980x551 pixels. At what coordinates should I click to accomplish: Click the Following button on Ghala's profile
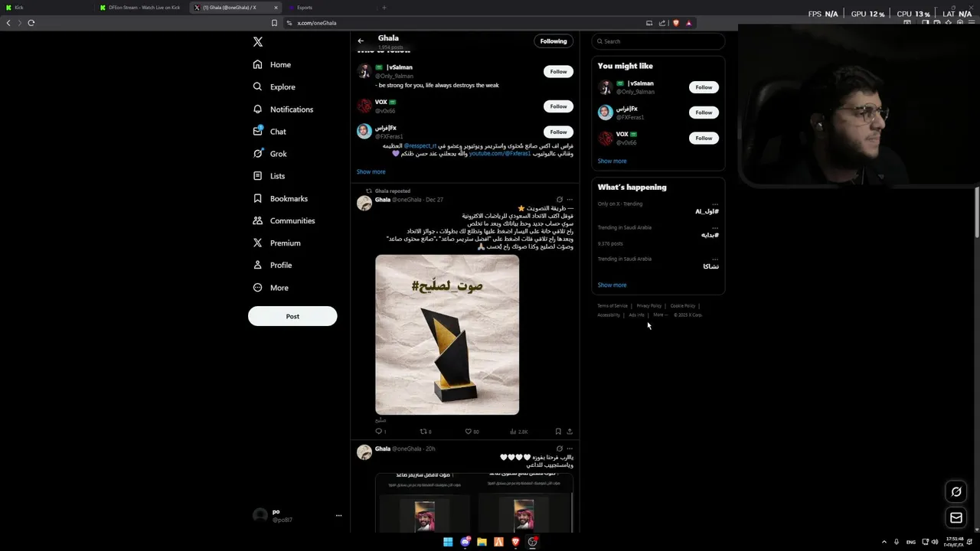click(554, 41)
